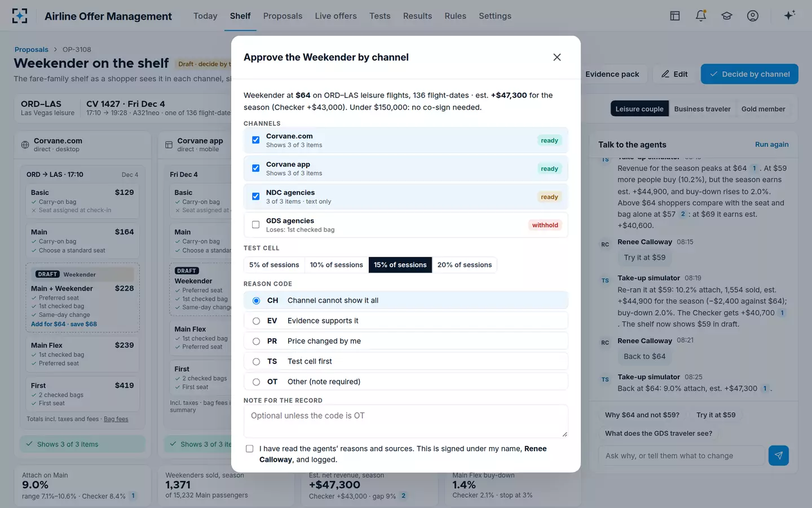Click the Main Flex $239 fare card

(82, 354)
